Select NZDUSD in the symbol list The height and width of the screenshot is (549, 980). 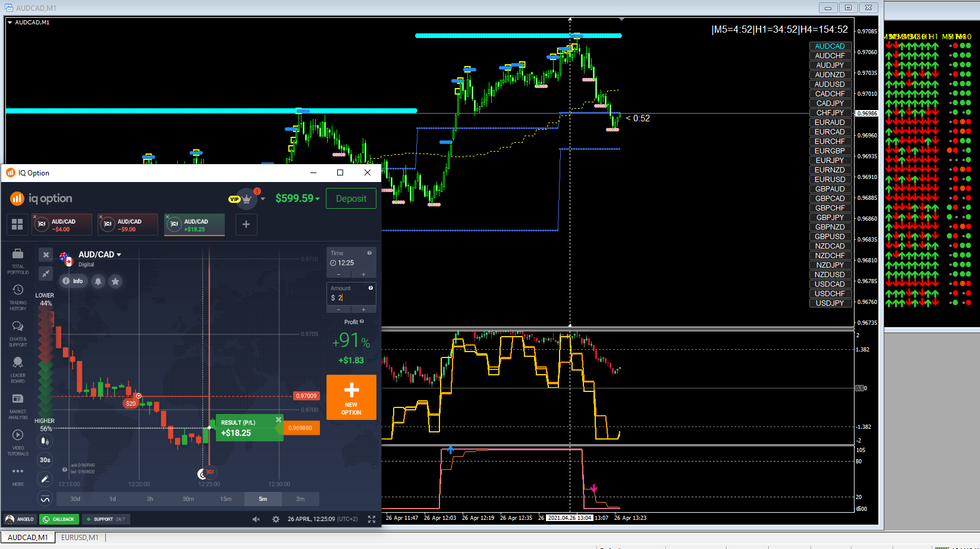tap(830, 275)
